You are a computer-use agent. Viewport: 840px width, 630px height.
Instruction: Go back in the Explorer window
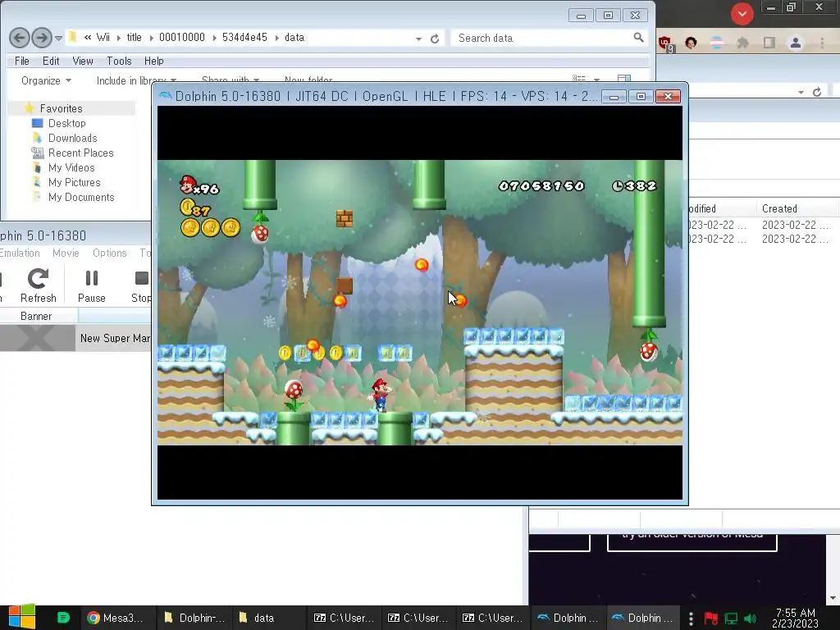[20, 38]
